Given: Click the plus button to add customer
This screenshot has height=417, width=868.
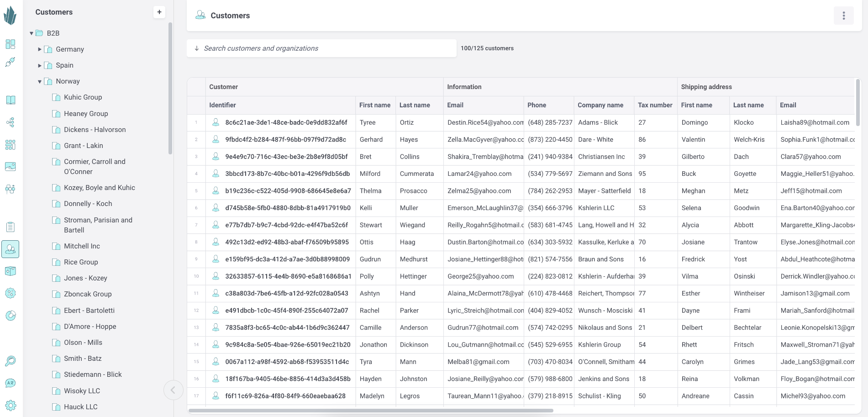Looking at the screenshot, I should [x=159, y=12].
